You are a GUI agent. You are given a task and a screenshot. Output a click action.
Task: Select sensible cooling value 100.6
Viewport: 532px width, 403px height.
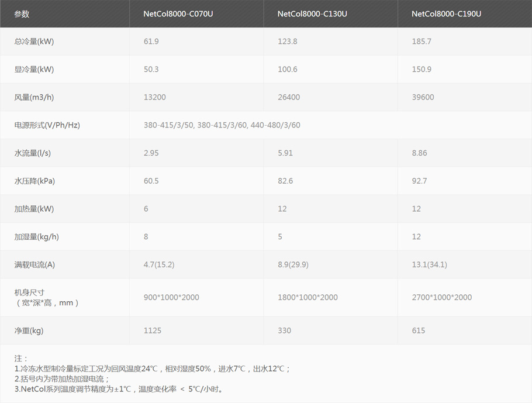point(288,69)
